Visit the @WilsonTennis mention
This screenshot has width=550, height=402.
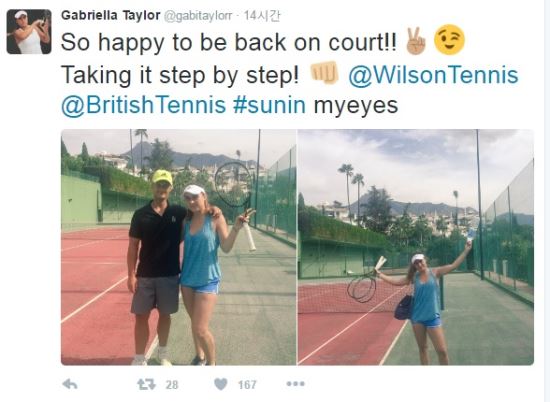tap(433, 75)
